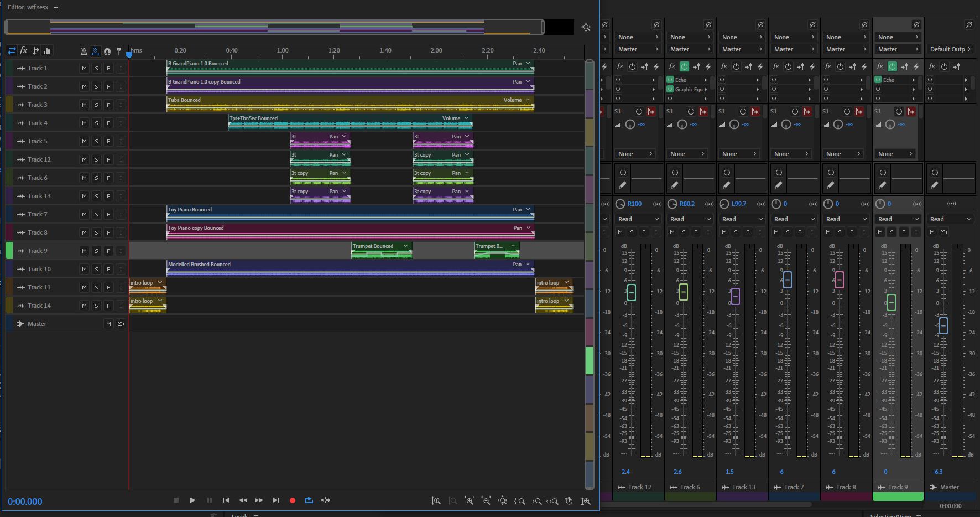
Task: Click the Play button in transport
Action: click(192, 500)
